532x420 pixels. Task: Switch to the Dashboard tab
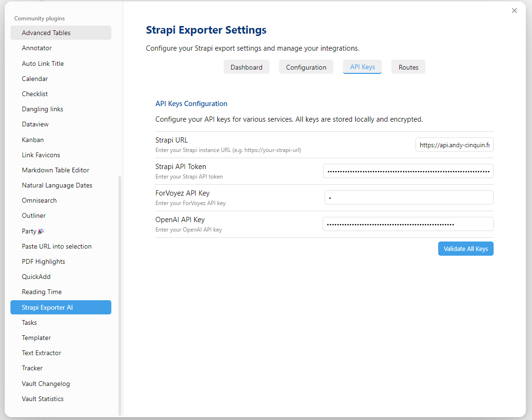click(246, 67)
